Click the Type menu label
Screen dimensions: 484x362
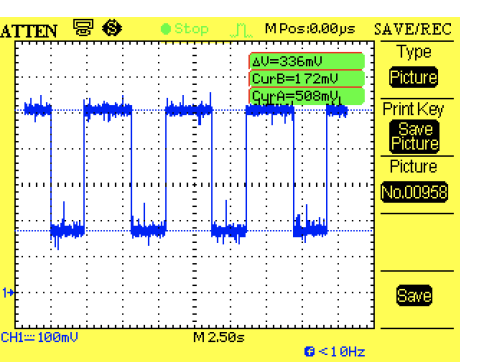coord(414,53)
